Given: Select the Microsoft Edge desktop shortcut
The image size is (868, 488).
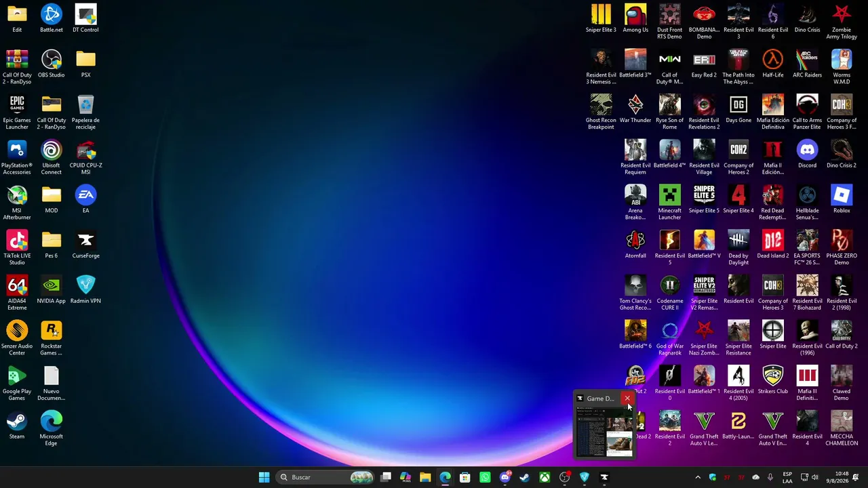Looking at the screenshot, I should (51, 428).
